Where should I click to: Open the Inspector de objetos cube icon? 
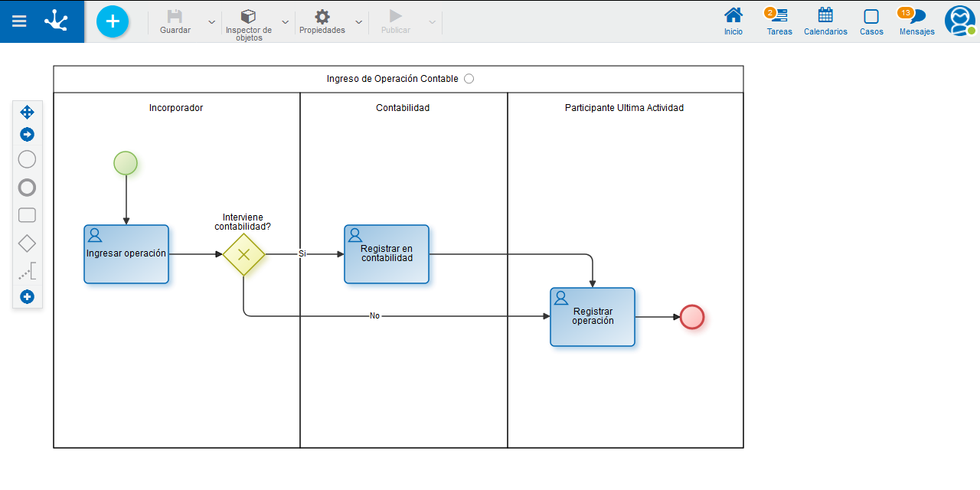[248, 16]
